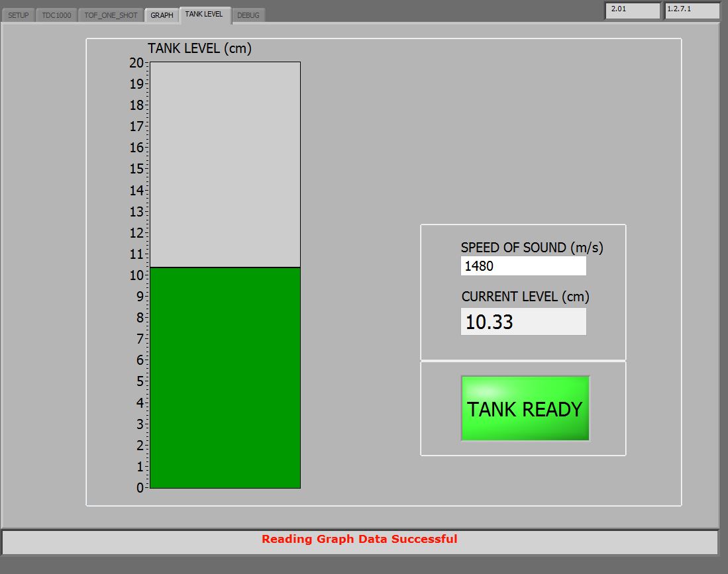
Task: Switch to the TDC1000 tab
Action: [x=57, y=15]
